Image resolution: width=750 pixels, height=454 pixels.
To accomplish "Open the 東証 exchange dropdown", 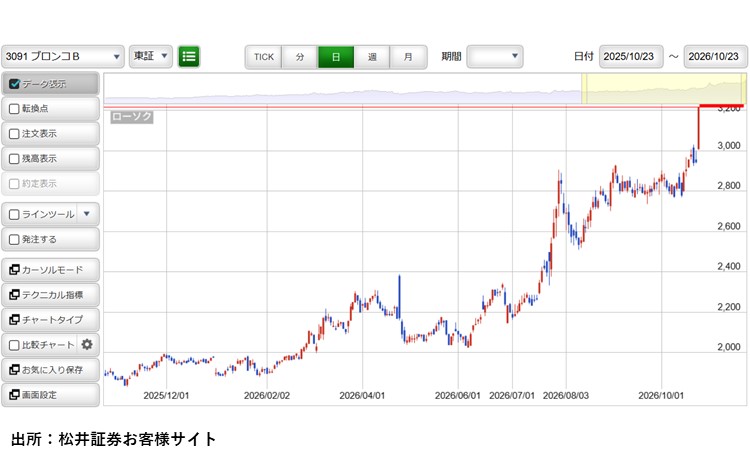I will coord(151,56).
